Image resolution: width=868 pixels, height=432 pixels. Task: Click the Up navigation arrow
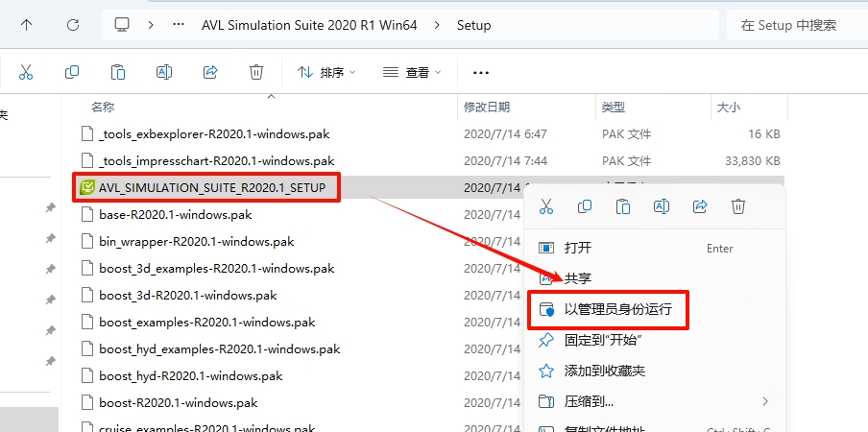coord(26,25)
